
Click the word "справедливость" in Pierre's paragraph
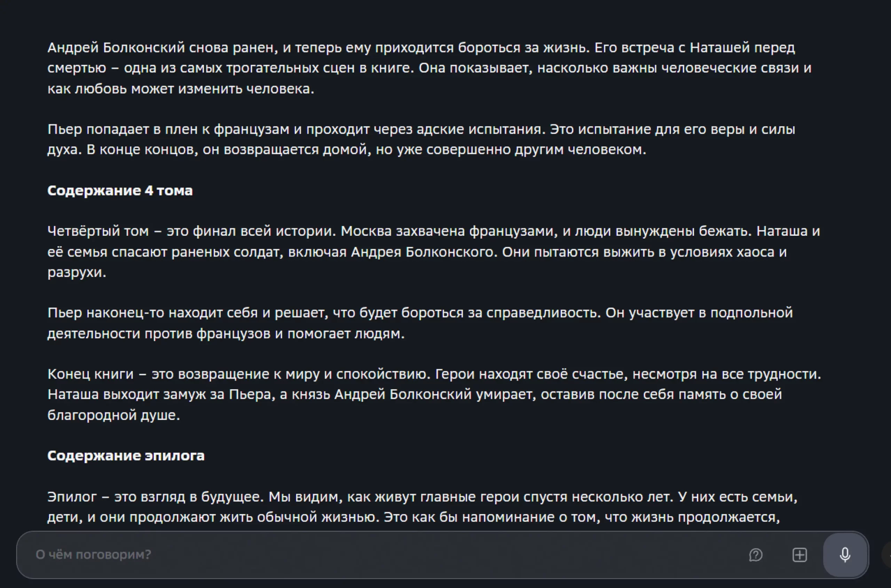[544, 313]
